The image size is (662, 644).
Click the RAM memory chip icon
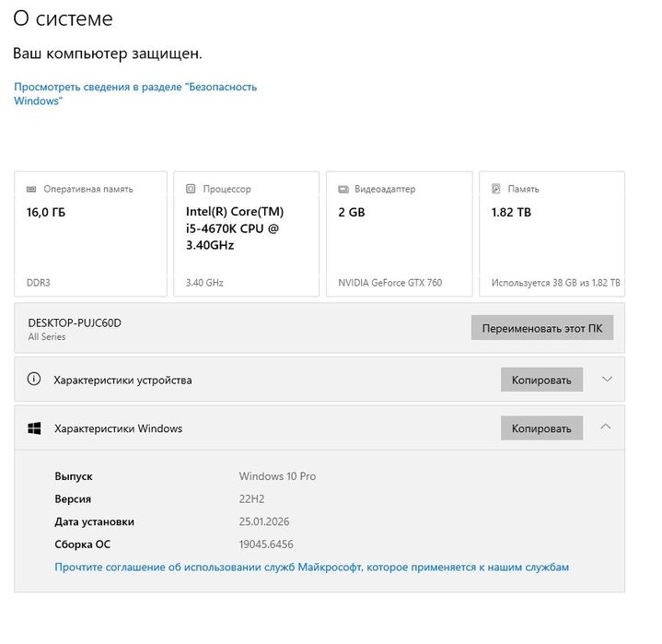click(32, 190)
